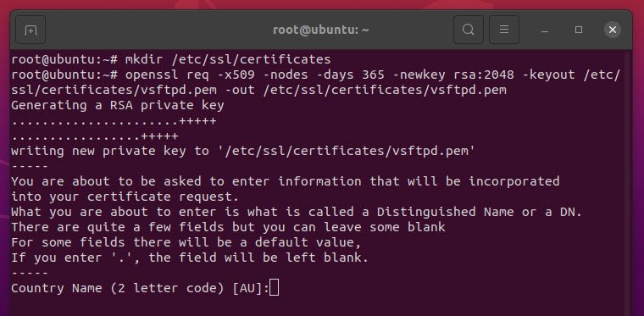Click the 'For some fields' default value line
644x316 pixels.
point(186,242)
